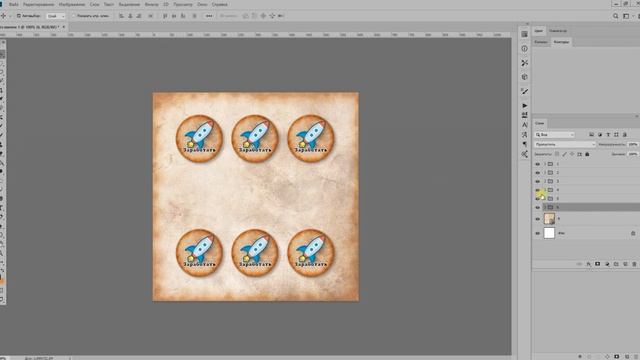Open the Brush settings panel icon
This screenshot has width=640, height=360.
[524, 91]
